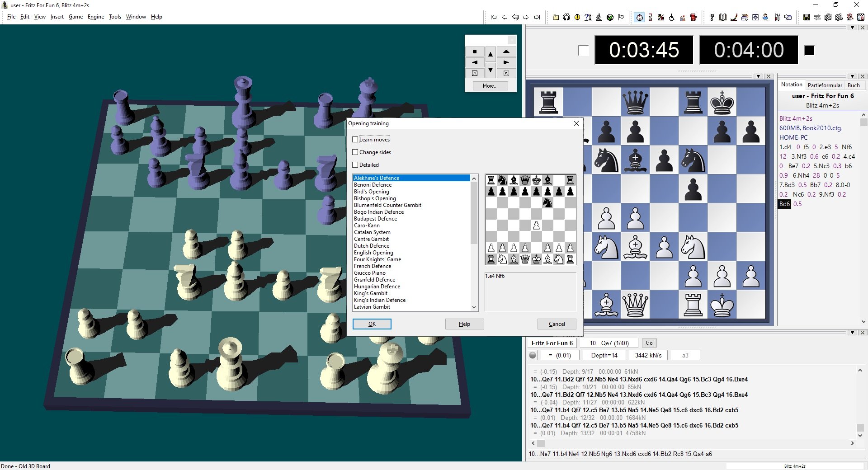Select French Defence in openings list
868x470 pixels.
[373, 266]
